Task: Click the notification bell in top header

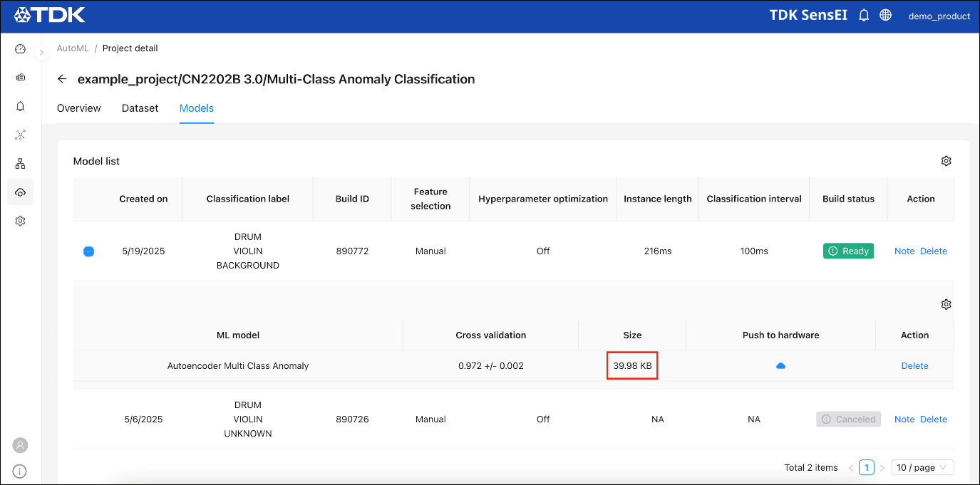Action: pos(864,15)
